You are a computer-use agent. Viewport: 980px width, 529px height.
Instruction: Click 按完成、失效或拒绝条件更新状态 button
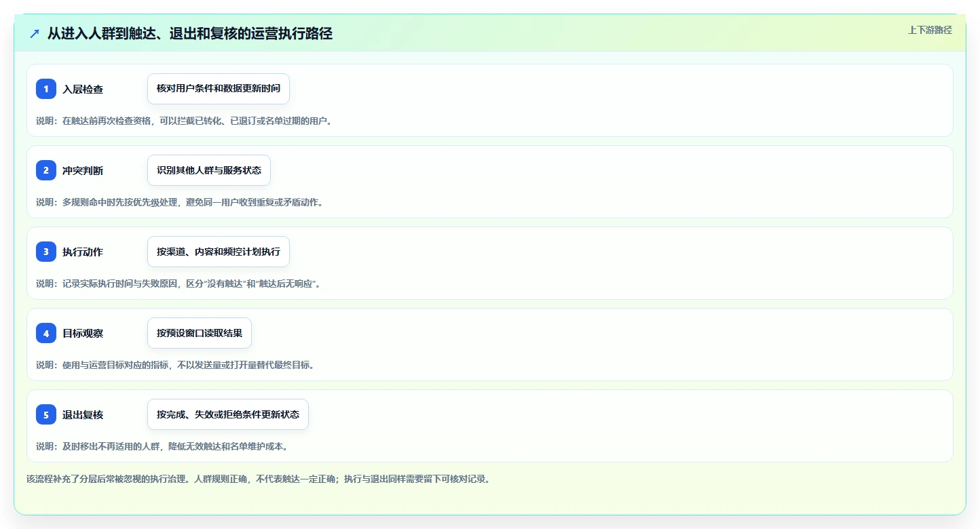tap(228, 414)
